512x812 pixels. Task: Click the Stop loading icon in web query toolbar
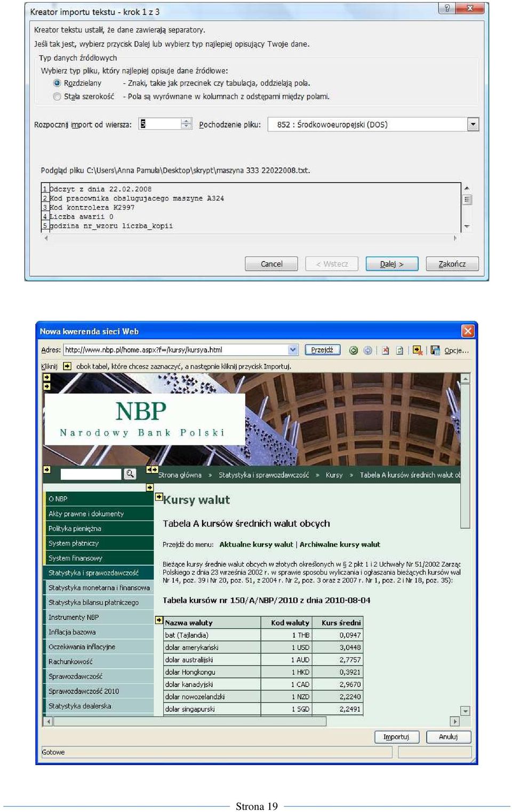385,351
